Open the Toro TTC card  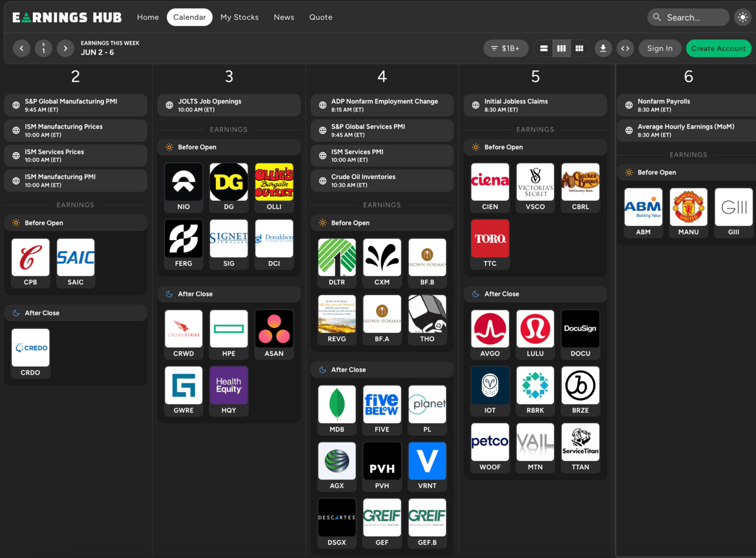[490, 244]
